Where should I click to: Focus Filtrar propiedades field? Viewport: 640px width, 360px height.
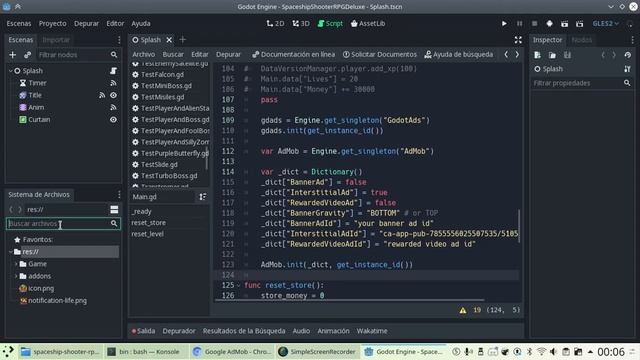tap(581, 83)
